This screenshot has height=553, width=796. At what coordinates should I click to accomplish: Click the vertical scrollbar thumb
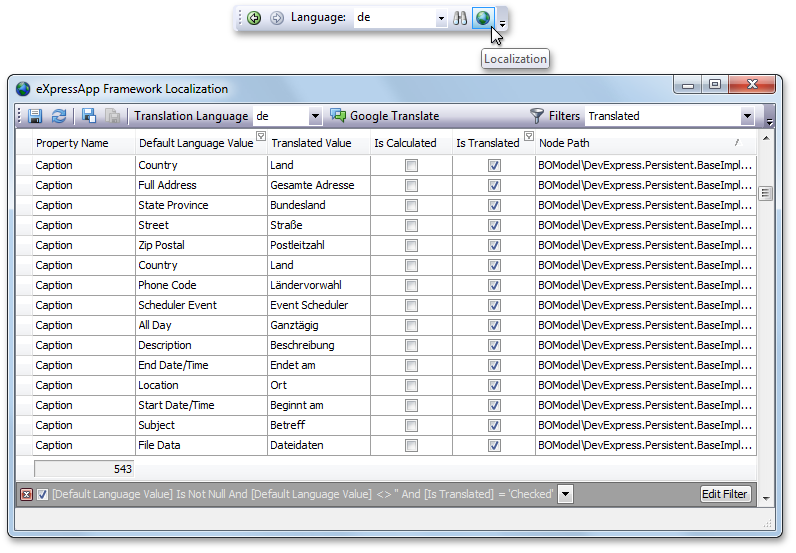(x=766, y=193)
